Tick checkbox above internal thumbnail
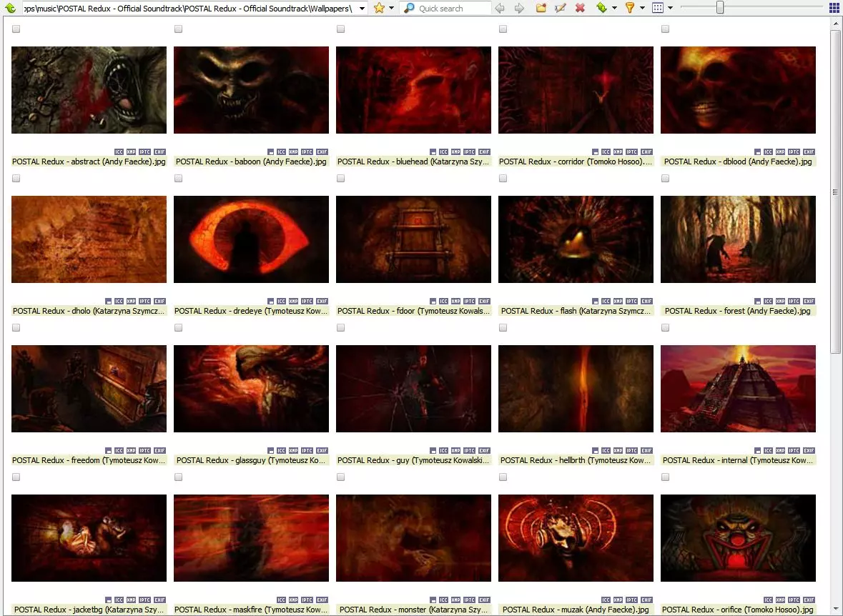Screen dimensions: 843x616 (x=666, y=328)
